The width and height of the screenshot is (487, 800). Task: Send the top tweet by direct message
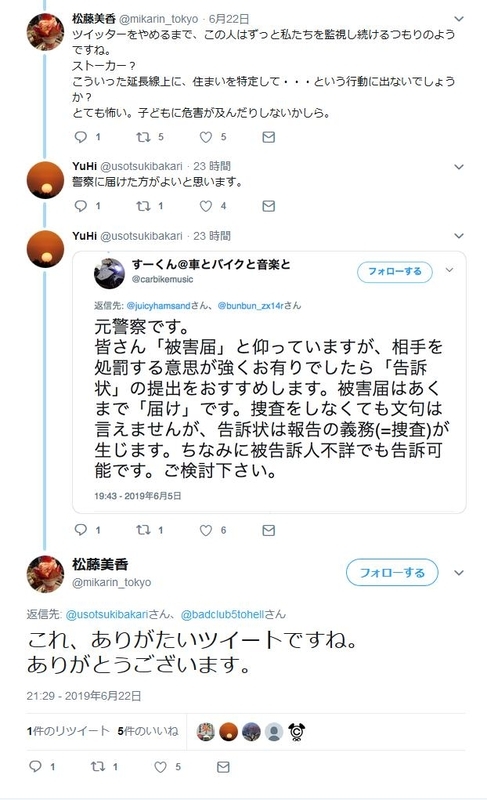click(x=268, y=137)
